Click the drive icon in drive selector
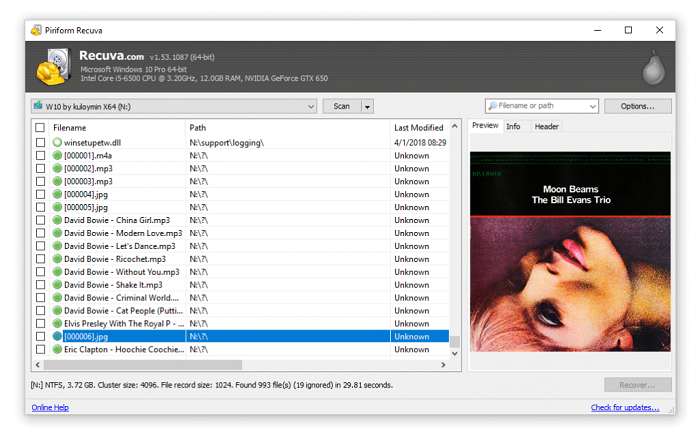 click(x=38, y=106)
